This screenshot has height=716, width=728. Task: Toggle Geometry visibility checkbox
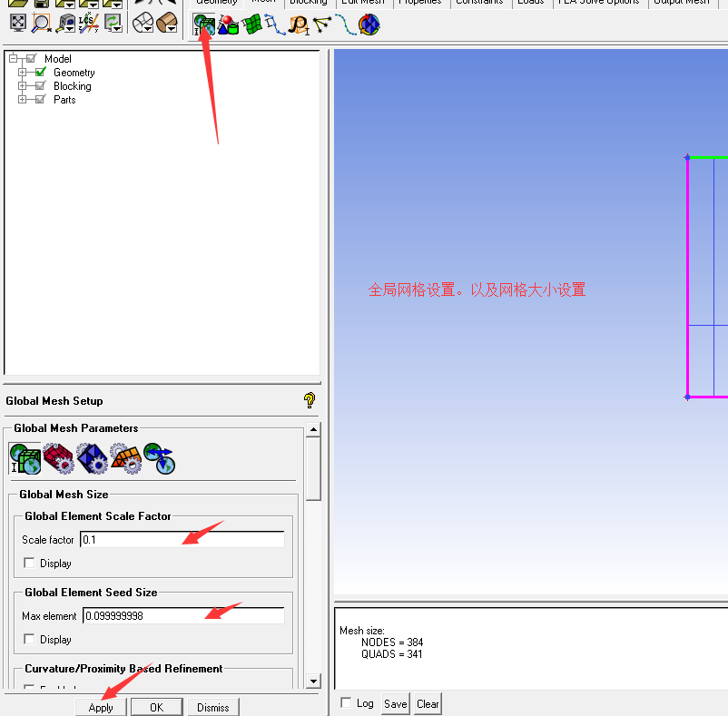(x=40, y=72)
